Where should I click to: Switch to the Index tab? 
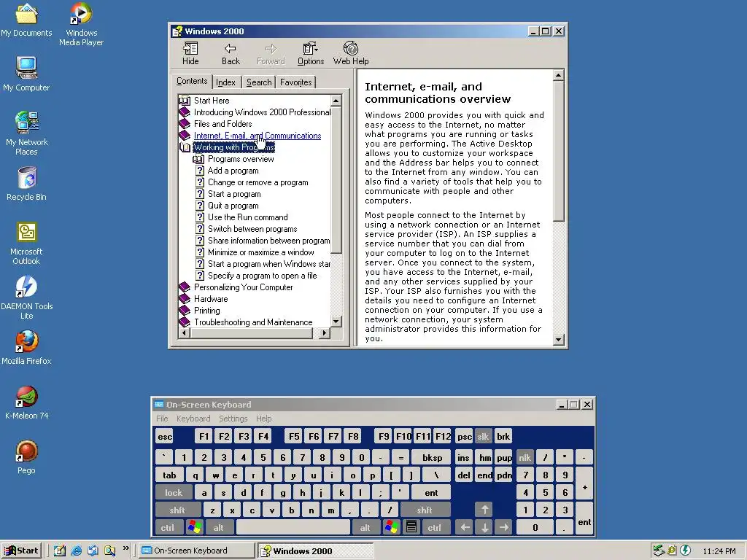[225, 82]
